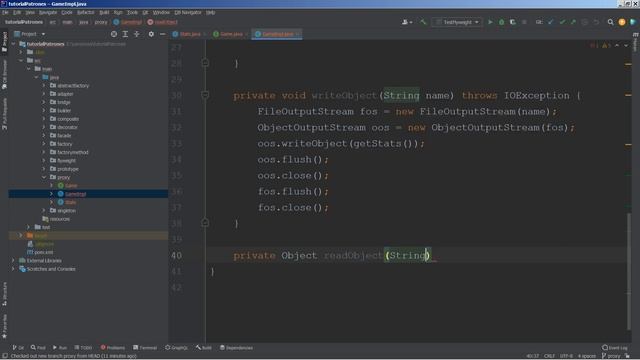The height and width of the screenshot is (360, 640).
Task: Open the Terminal tool window
Action: tap(145, 348)
